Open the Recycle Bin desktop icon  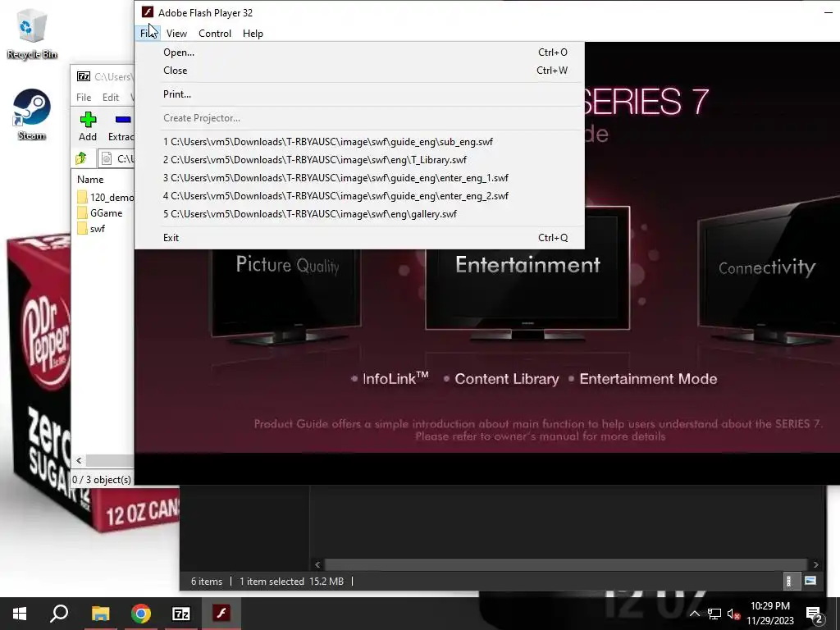point(32,34)
